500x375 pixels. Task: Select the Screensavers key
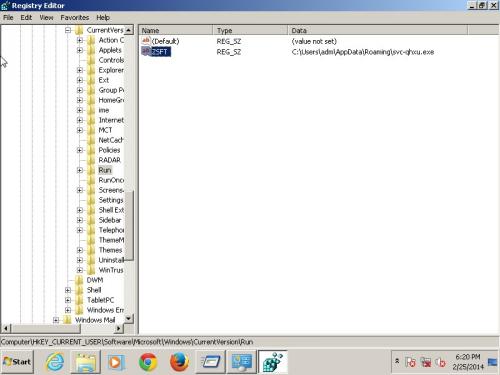click(x=111, y=190)
